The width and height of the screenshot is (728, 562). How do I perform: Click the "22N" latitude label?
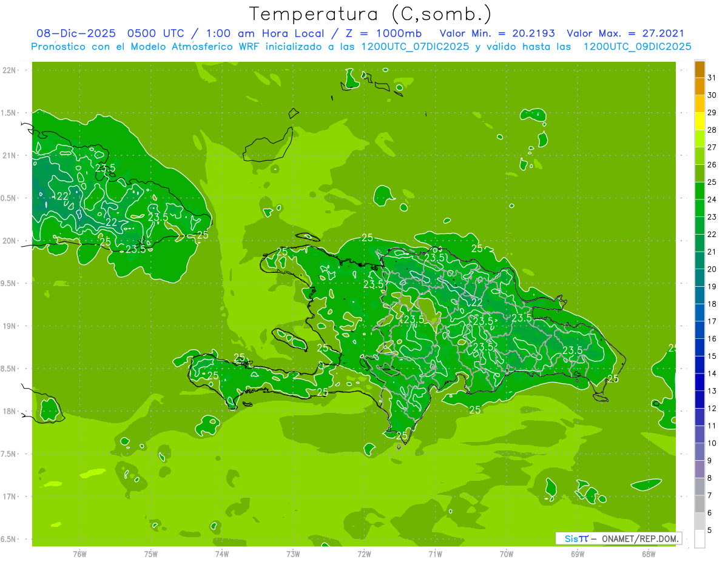tap(10, 70)
